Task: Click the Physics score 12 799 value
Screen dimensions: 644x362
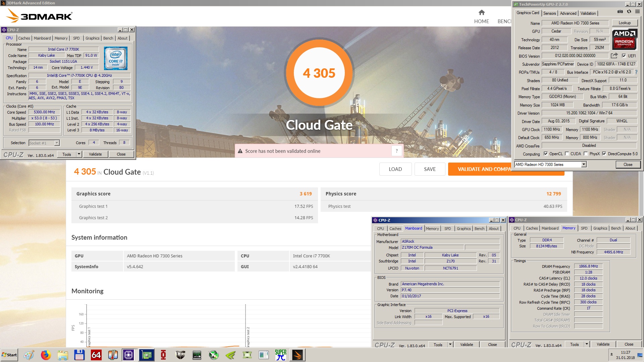Action: [553, 194]
